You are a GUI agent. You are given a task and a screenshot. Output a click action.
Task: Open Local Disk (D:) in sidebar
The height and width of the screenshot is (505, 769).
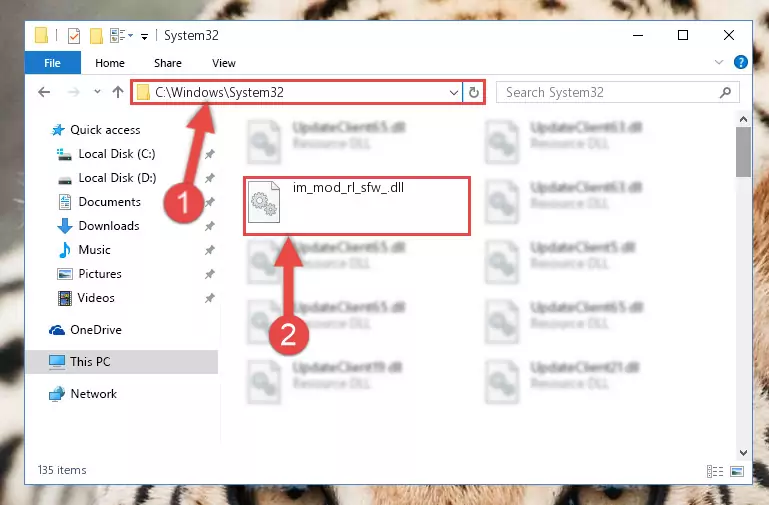click(x=117, y=178)
